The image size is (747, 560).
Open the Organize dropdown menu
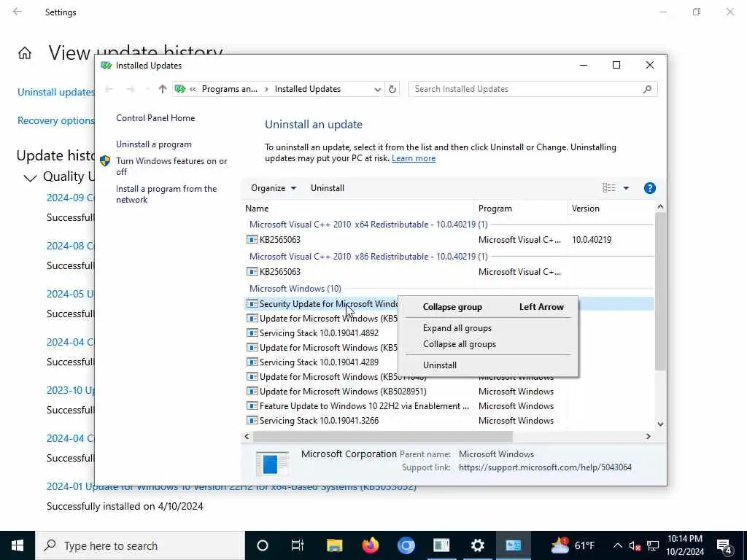pyautogui.click(x=274, y=188)
